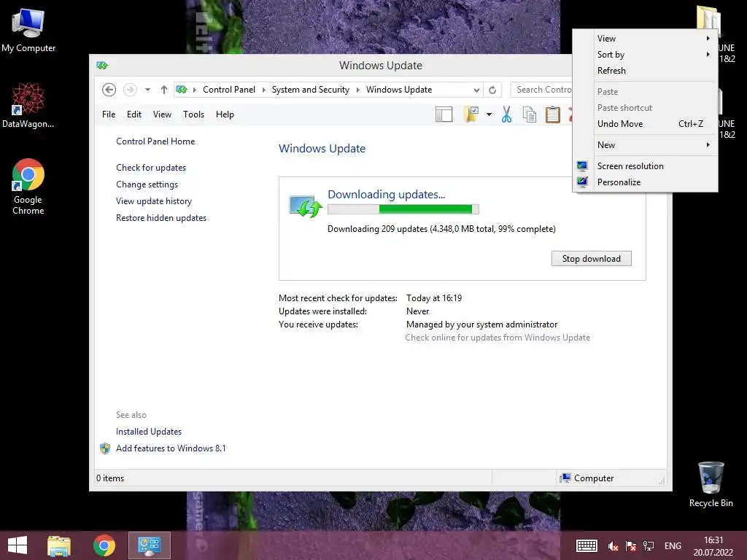The height and width of the screenshot is (560, 747).
Task: Click ENG language indicator
Action: pyautogui.click(x=673, y=545)
